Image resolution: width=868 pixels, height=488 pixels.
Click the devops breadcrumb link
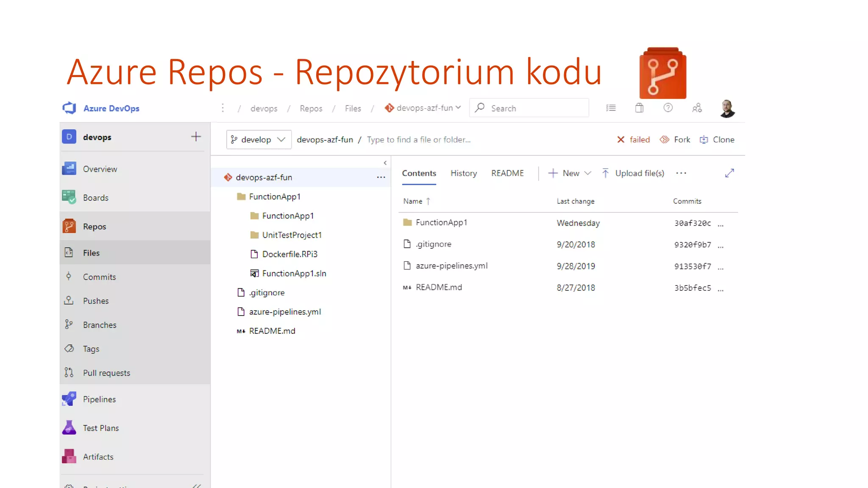(x=264, y=108)
